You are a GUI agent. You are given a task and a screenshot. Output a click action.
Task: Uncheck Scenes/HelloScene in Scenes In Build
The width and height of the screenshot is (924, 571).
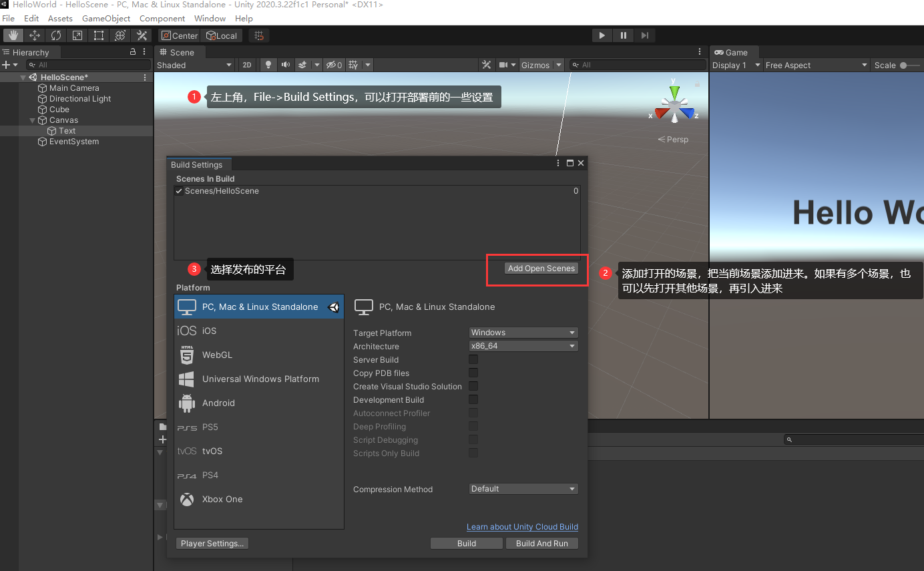[x=179, y=191]
